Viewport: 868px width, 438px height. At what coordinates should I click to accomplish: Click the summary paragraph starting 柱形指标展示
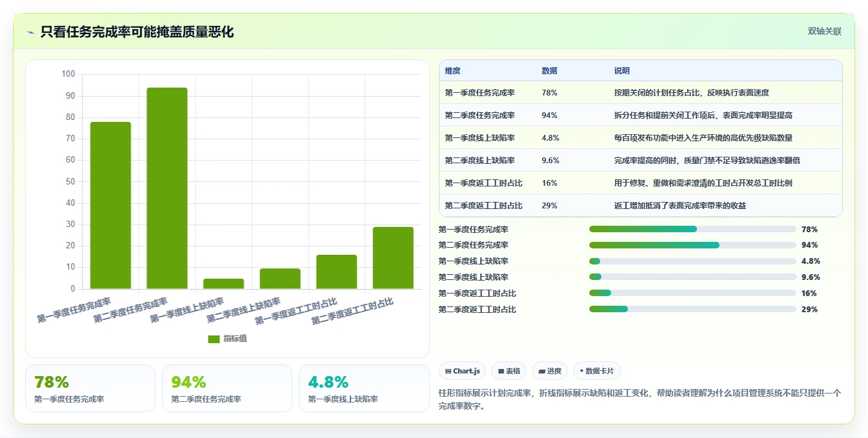(640, 399)
